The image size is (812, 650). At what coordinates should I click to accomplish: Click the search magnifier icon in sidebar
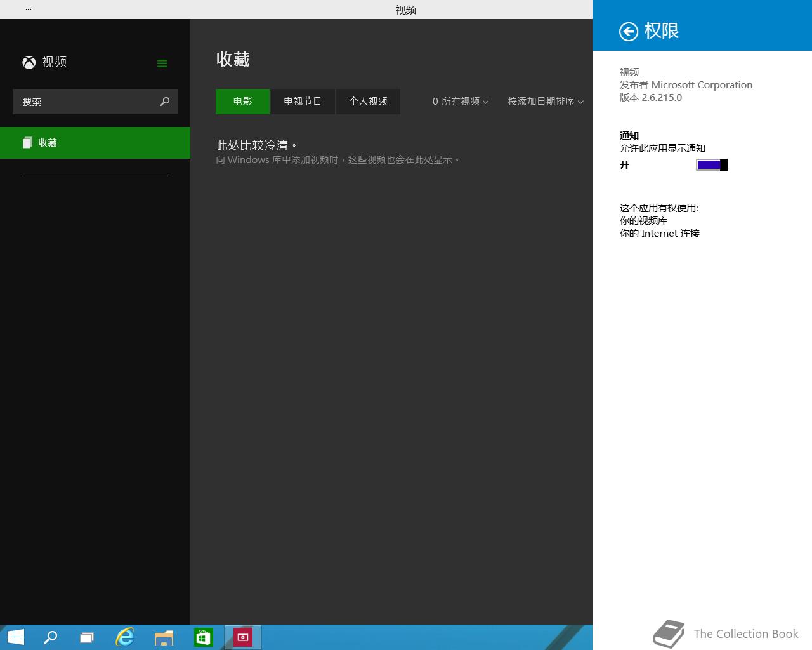click(x=165, y=102)
